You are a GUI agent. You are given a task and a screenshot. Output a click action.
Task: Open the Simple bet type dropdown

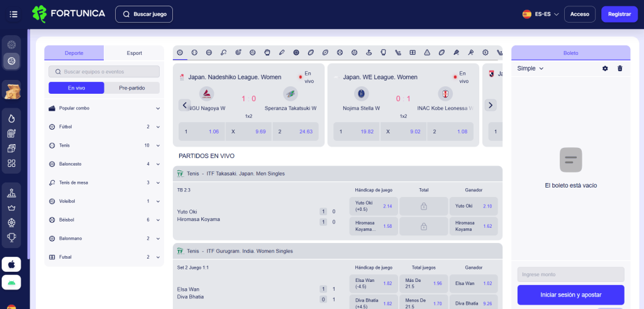click(530, 68)
